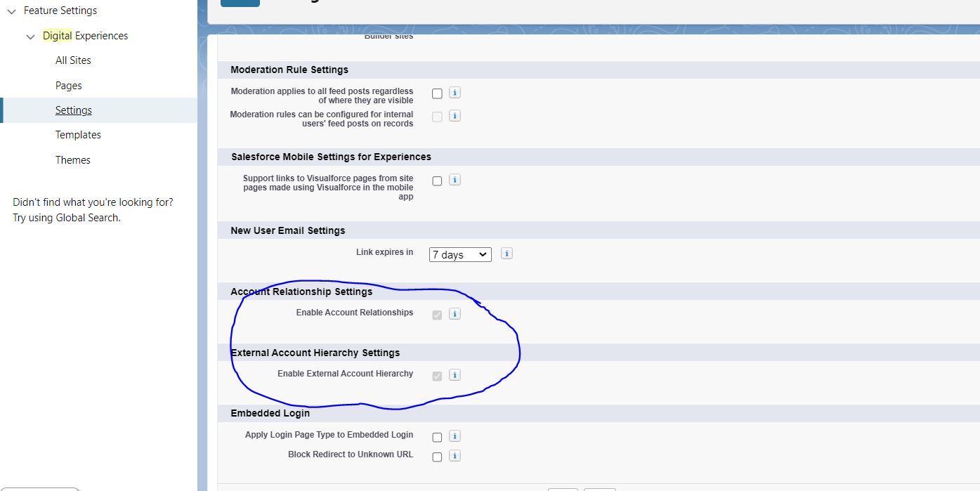Click Embedded Login section header
Viewport: 980px width, 491px height.
(x=270, y=413)
